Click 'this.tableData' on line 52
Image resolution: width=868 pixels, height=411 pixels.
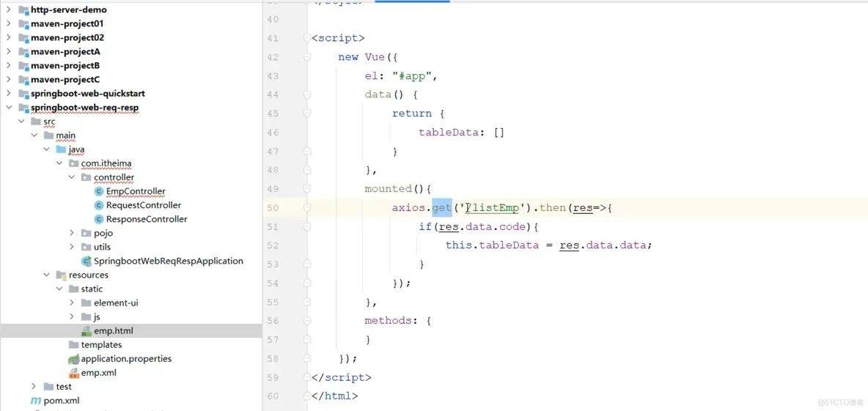pyautogui.click(x=492, y=245)
